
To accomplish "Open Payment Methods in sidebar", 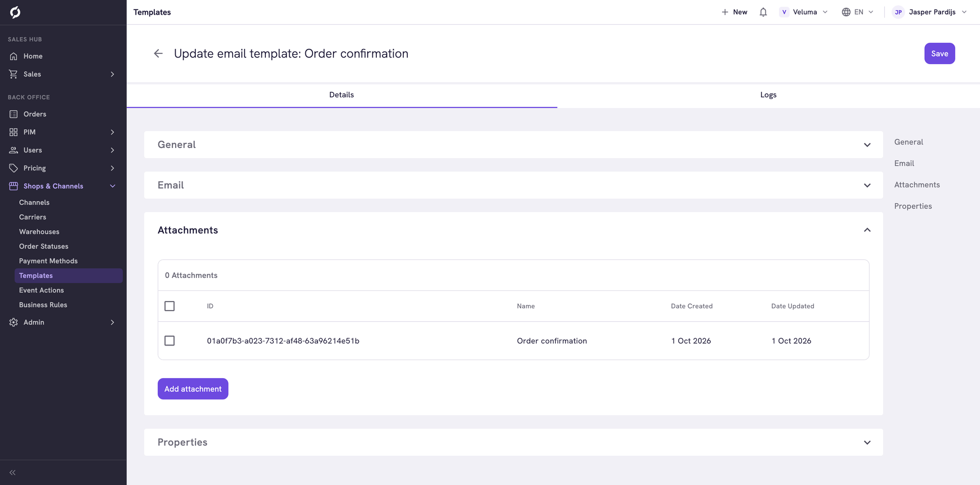I will click(x=48, y=261).
